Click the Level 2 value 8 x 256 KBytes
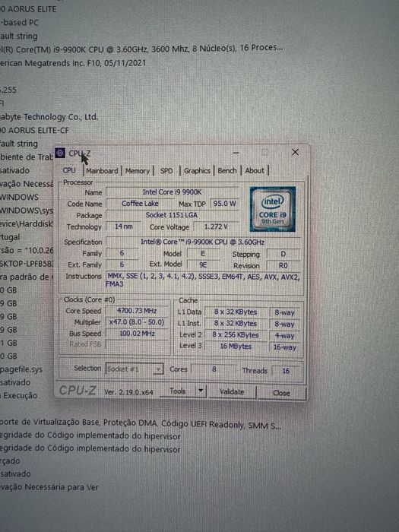 236,335
